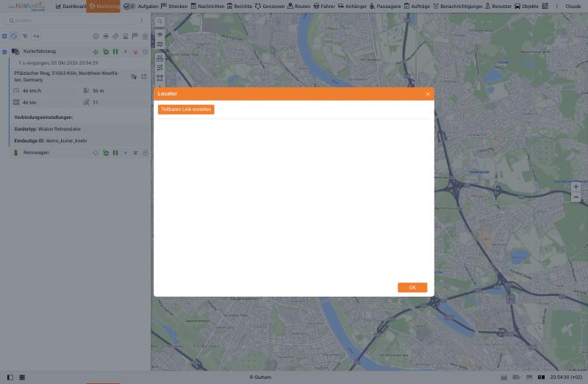Click the 'Pfälzischer Ring, 51063 Köln' address text
The height and width of the screenshot is (384, 588).
click(66, 76)
